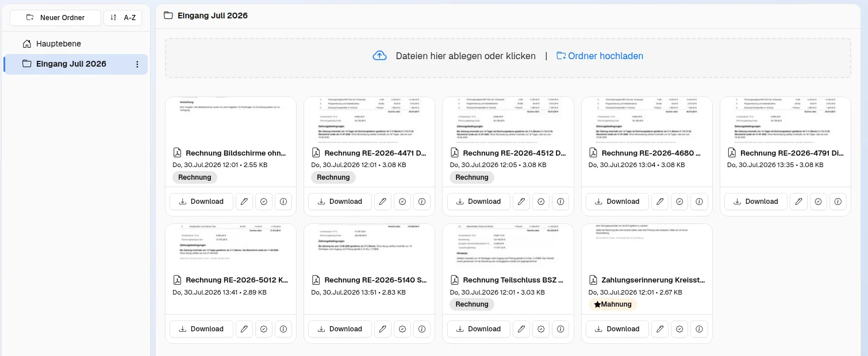The height and width of the screenshot is (356, 868).
Task: Download Rechnung RE-2026-4680 file
Action: [617, 202]
